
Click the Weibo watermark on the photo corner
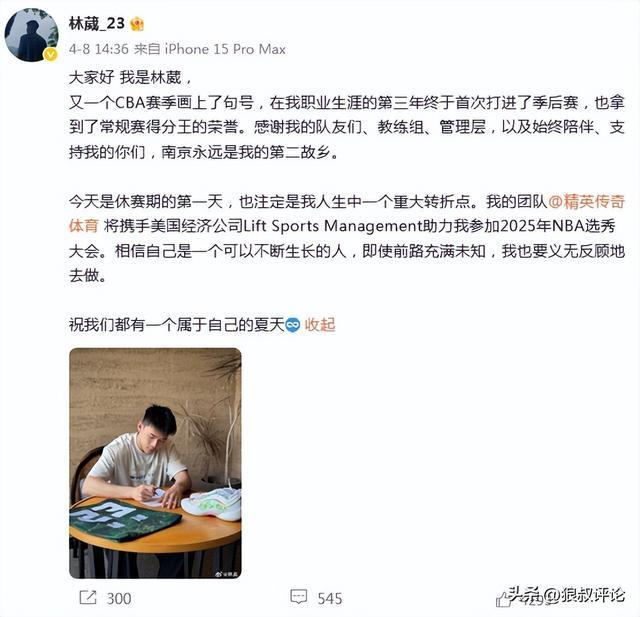[226, 574]
